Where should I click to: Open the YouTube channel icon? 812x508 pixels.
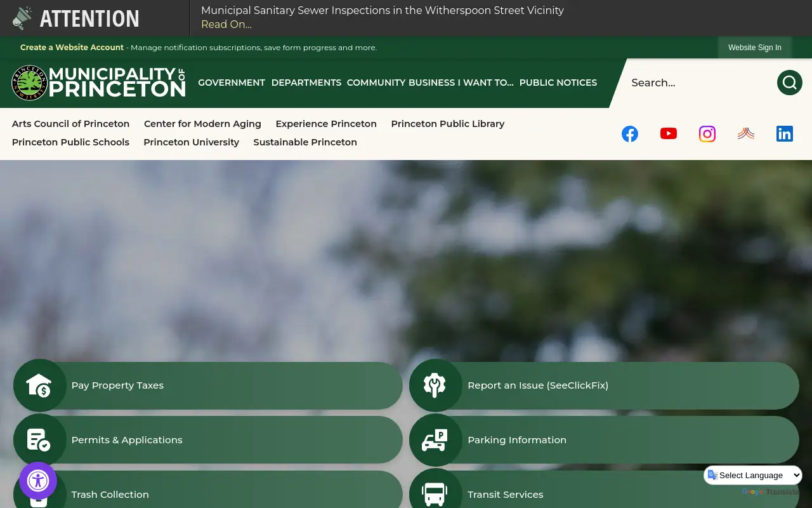click(669, 133)
